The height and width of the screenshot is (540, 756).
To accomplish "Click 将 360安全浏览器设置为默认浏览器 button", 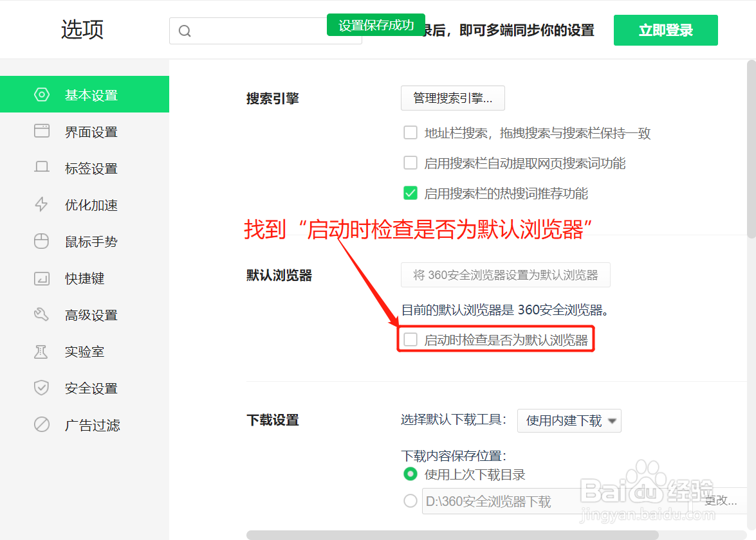I will tap(505, 275).
